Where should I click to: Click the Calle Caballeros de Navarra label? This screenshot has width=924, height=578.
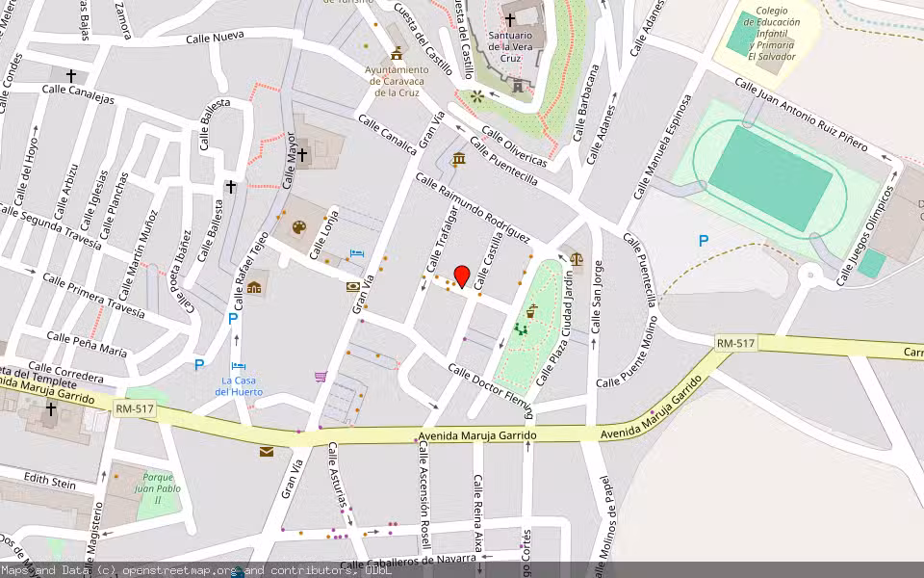[408, 561]
